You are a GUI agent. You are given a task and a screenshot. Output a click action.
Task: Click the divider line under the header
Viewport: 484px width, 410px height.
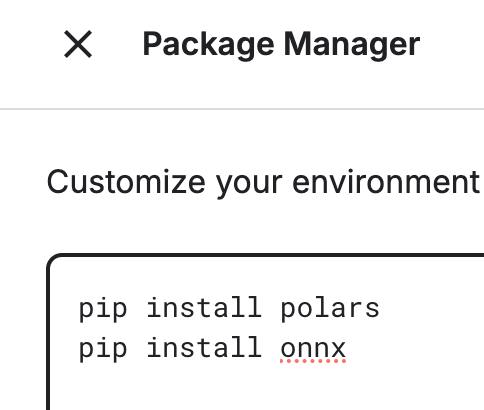click(x=242, y=109)
